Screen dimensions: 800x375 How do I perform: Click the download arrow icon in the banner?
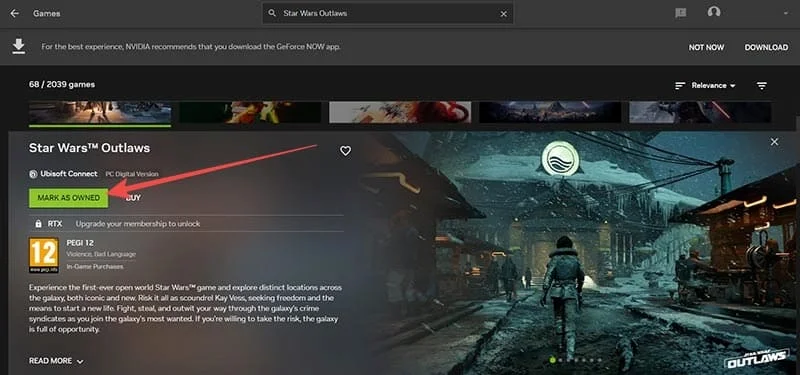coord(19,46)
